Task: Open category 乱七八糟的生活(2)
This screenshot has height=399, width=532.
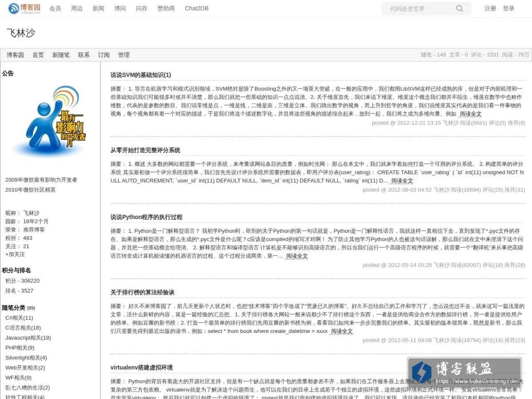Action: tap(27, 387)
